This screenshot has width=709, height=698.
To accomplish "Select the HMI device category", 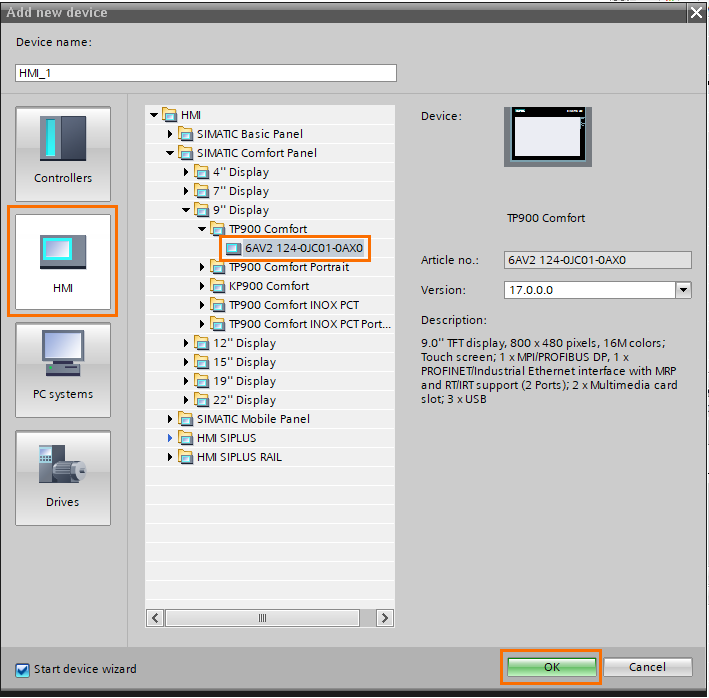I will (x=63, y=262).
